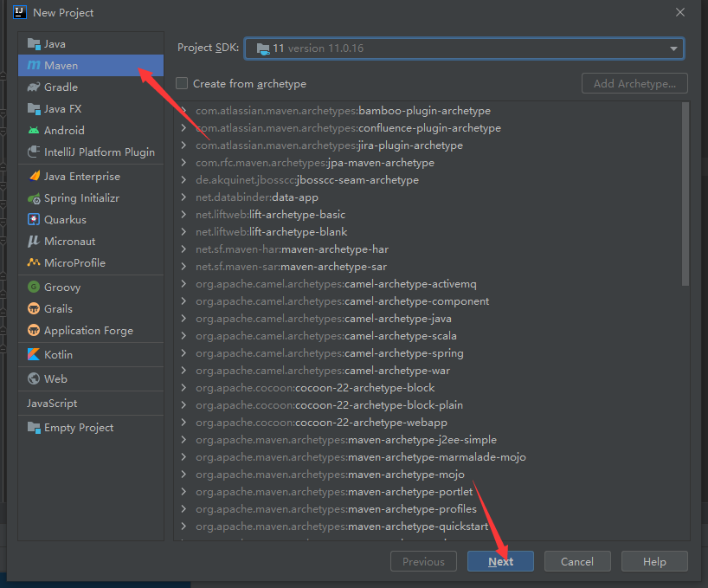Click the Kotlin logo icon

(34, 354)
